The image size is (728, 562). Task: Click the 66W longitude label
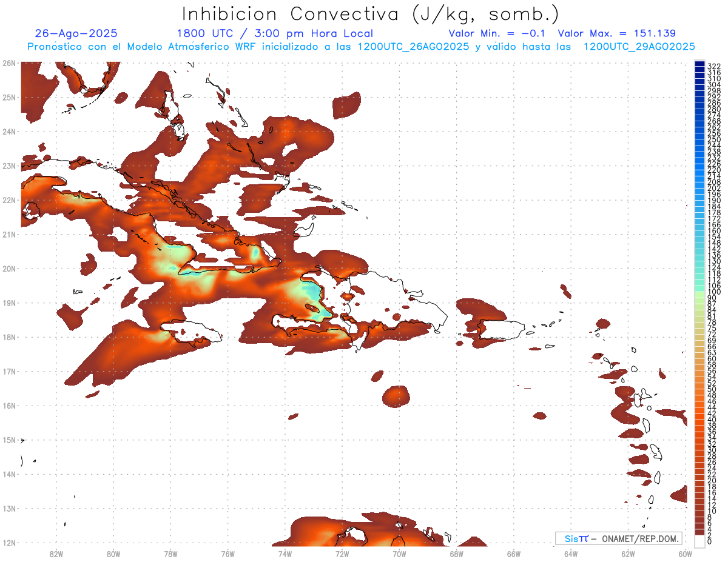pos(514,554)
